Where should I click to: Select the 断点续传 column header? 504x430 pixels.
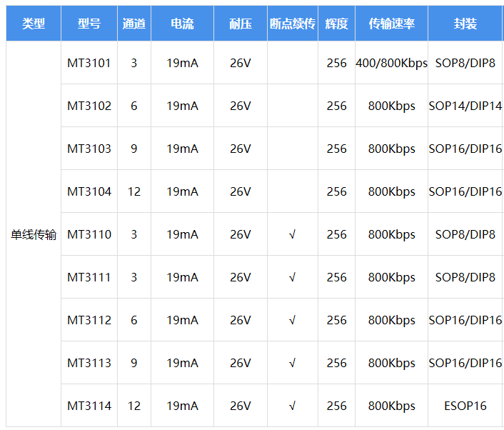point(293,24)
